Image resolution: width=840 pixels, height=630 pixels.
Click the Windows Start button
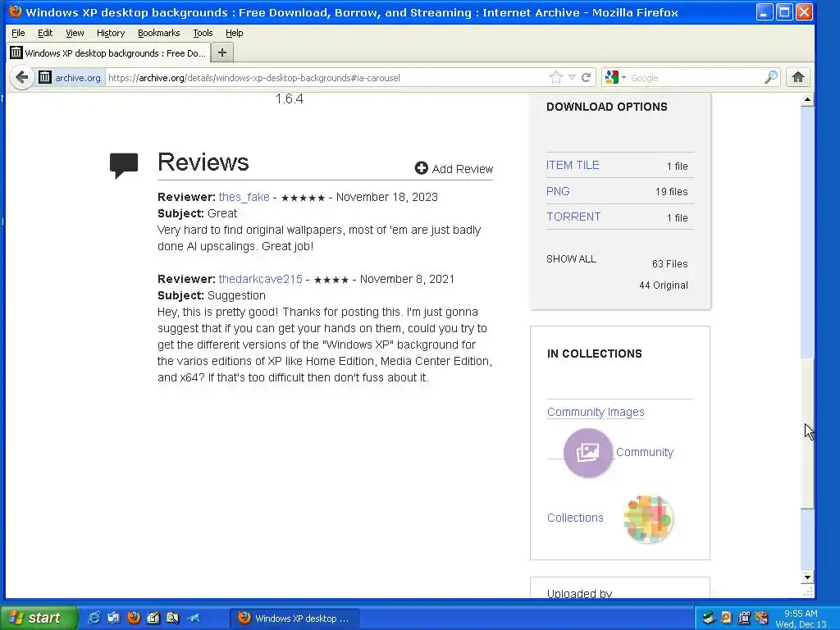pyautogui.click(x=39, y=618)
